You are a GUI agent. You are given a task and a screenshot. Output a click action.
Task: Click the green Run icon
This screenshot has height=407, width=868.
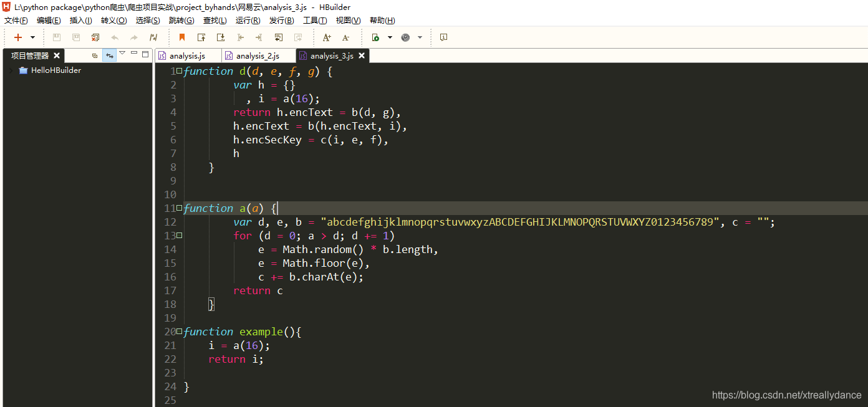(375, 37)
